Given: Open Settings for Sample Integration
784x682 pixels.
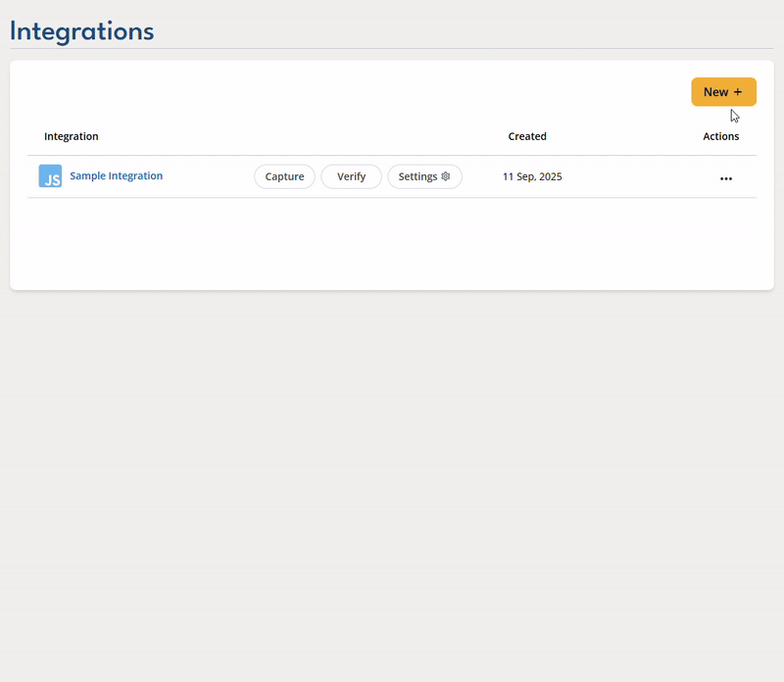Looking at the screenshot, I should pos(424,176).
